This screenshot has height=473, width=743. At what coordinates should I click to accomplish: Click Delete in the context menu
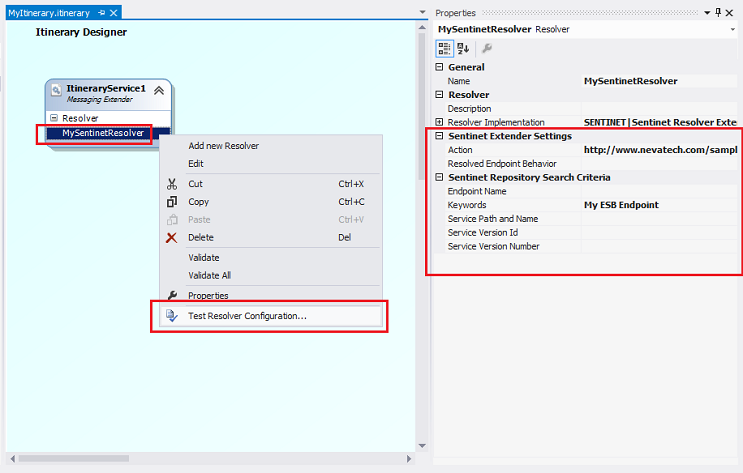click(201, 237)
